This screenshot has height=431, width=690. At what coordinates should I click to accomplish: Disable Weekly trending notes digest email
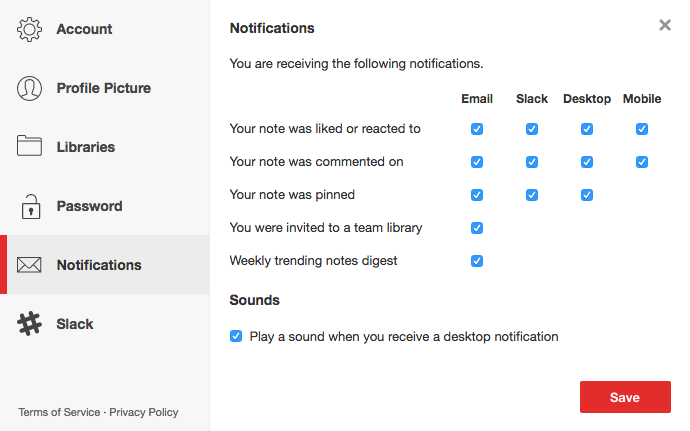(x=477, y=261)
